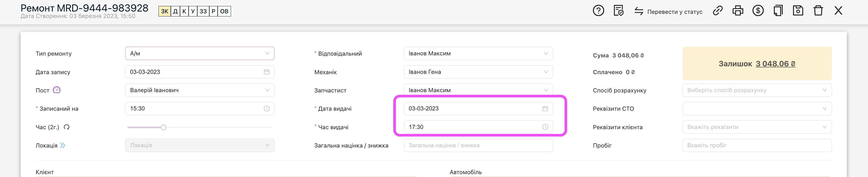Viewport: 868px width, 177px height.
Task: Select the ЗЗ status tab
Action: click(203, 11)
